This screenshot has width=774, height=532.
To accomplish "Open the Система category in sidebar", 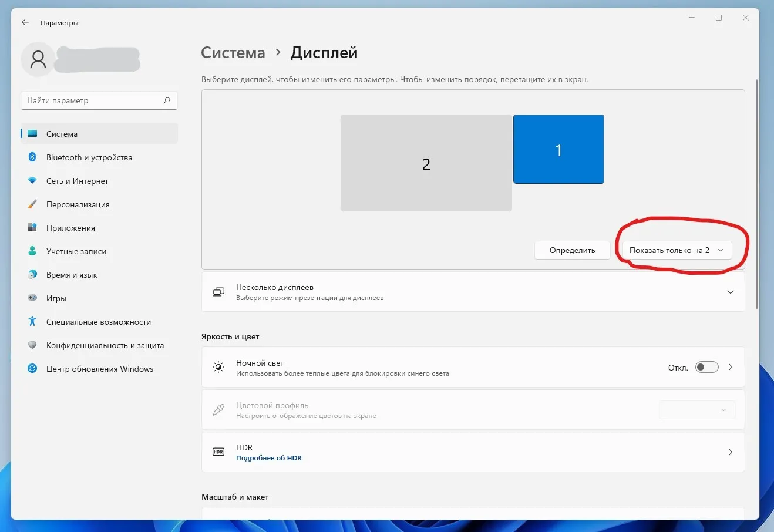I will click(99, 134).
